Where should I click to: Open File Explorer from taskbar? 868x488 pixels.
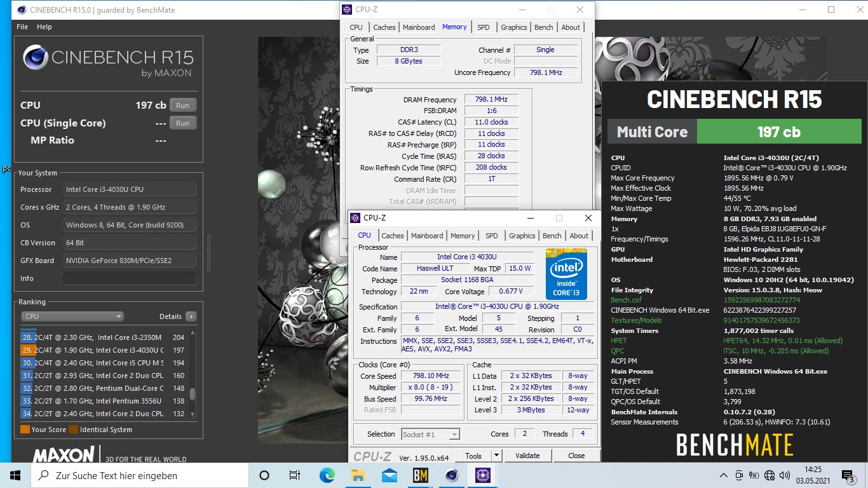(358, 475)
